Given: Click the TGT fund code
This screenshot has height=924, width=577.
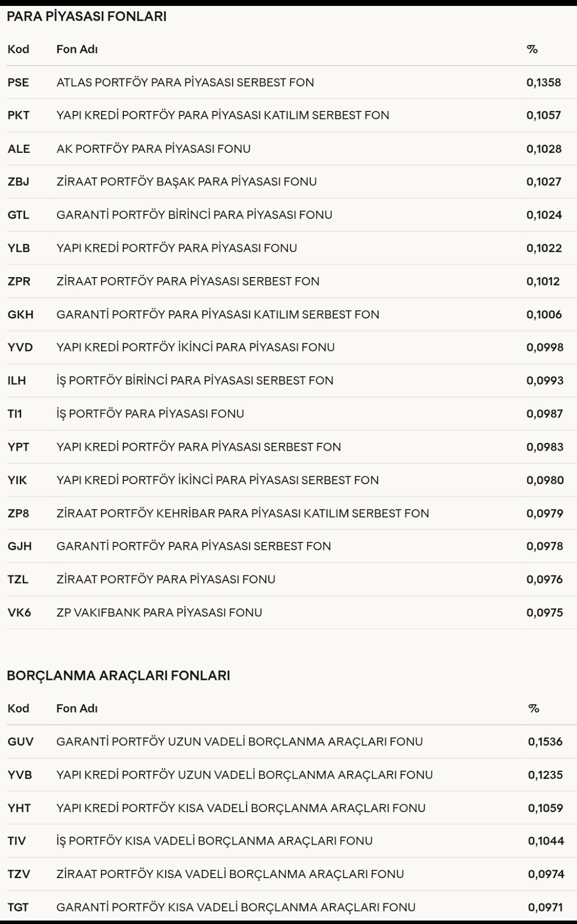Looking at the screenshot, I should click(18, 907).
